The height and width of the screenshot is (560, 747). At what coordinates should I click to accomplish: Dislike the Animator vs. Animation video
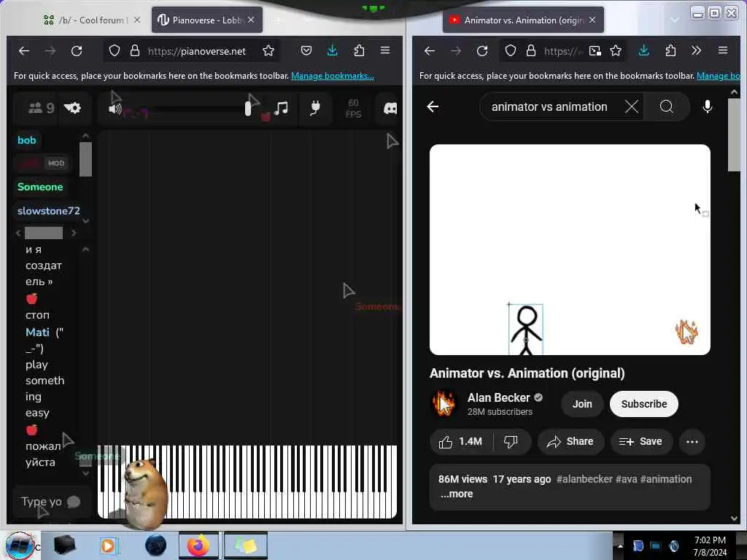point(511,442)
